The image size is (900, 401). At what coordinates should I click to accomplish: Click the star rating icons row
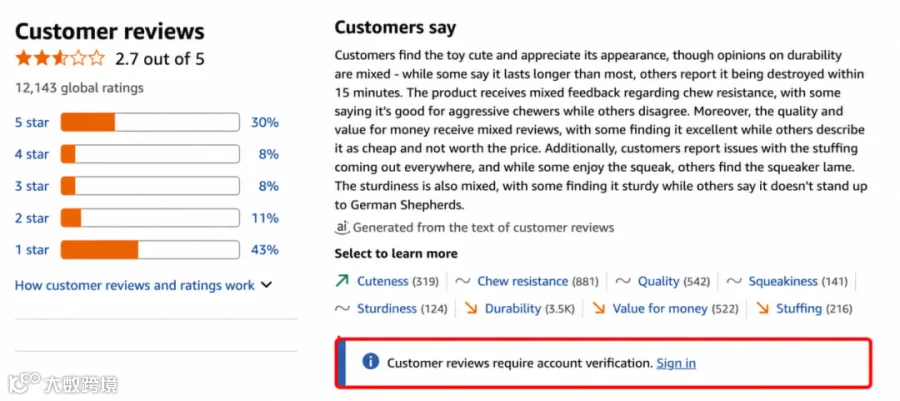tap(60, 59)
